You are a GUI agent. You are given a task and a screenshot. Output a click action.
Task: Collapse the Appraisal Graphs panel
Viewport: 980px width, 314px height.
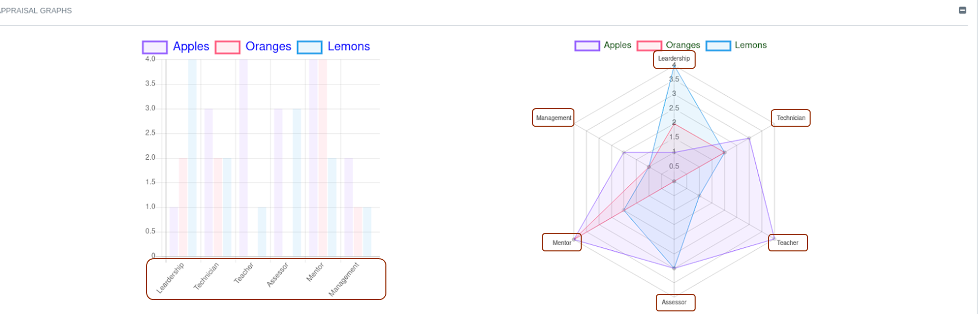[962, 10]
